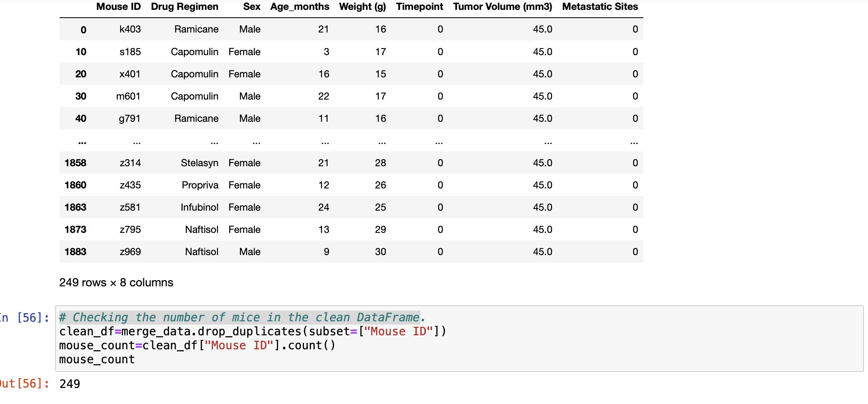Click the Mouse ID column header
This screenshot has width=868, height=404.
tap(118, 7)
